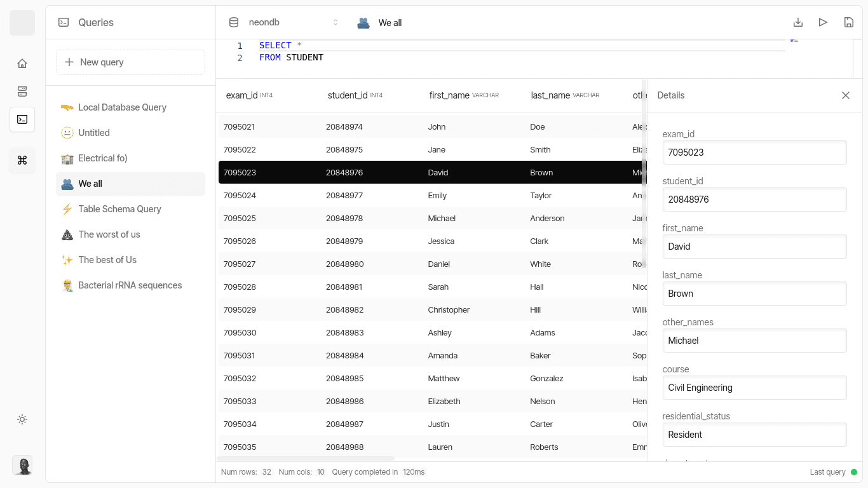Viewport: 868px width, 488px height.
Task: Click the first_name column header
Action: 464,95
